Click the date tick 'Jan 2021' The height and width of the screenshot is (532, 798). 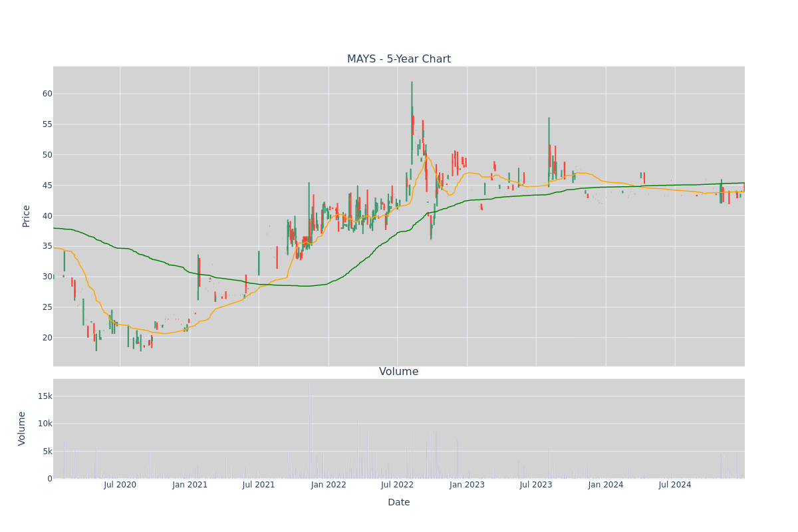[x=190, y=485]
